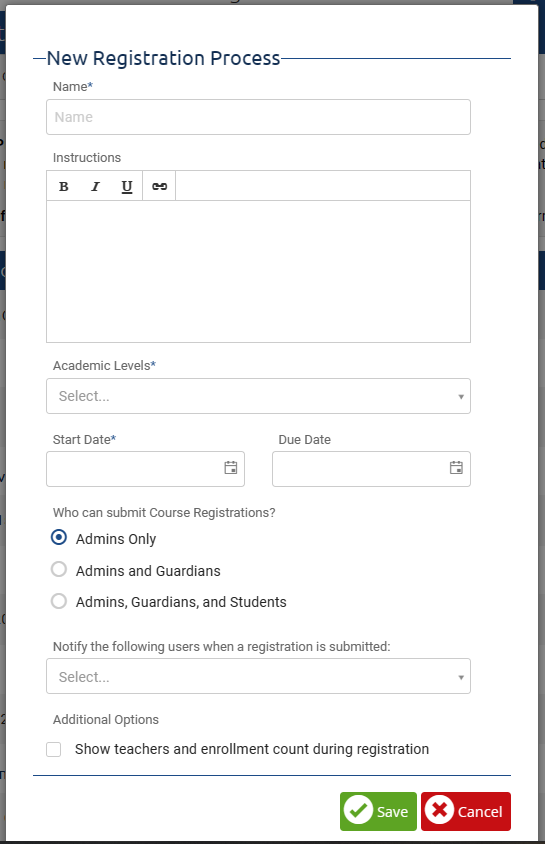Click the notify users dropdown arrow
Viewport: 545px width, 844px height.
pyautogui.click(x=461, y=677)
